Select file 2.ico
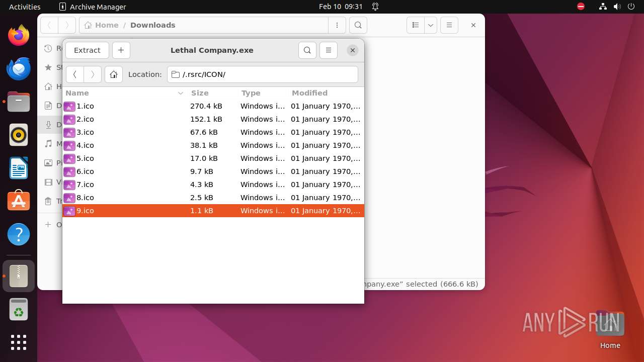The width and height of the screenshot is (644, 362). (213, 119)
